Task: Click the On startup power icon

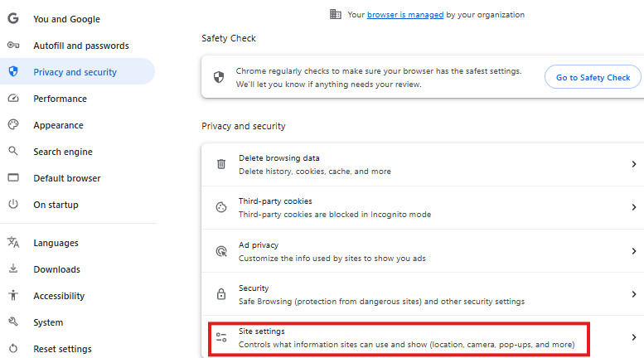Action: coord(13,205)
